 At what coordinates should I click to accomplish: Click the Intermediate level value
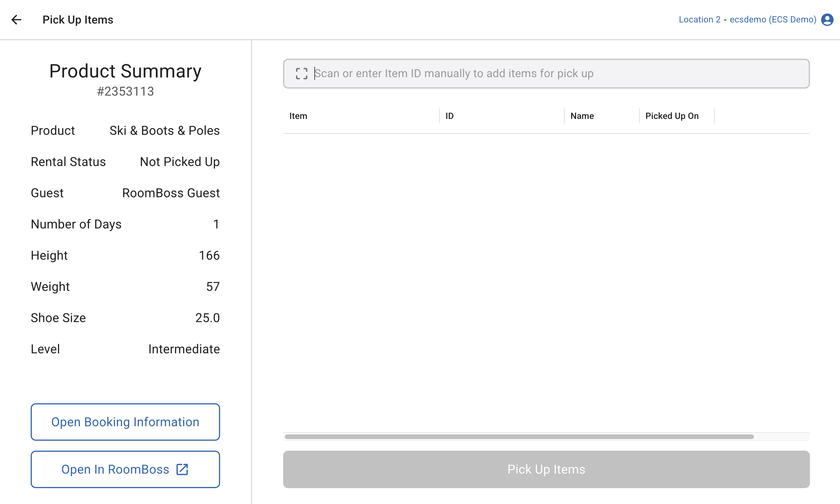tap(184, 349)
